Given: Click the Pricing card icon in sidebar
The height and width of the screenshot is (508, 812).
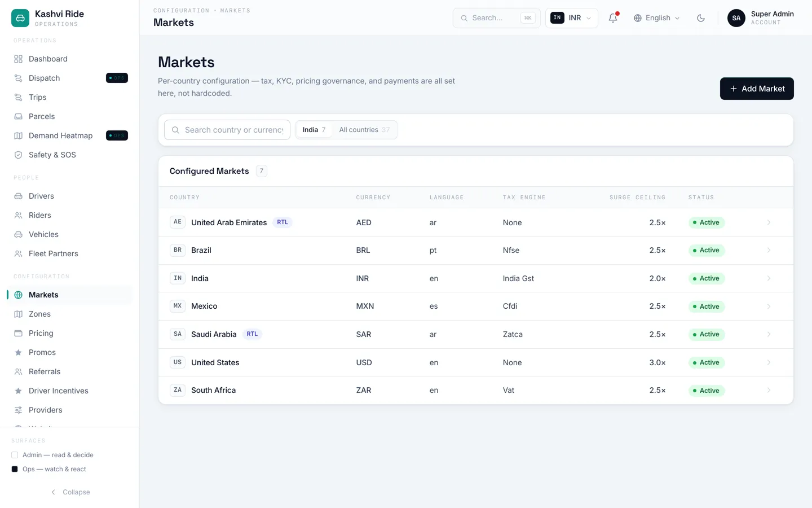Looking at the screenshot, I should [18, 333].
